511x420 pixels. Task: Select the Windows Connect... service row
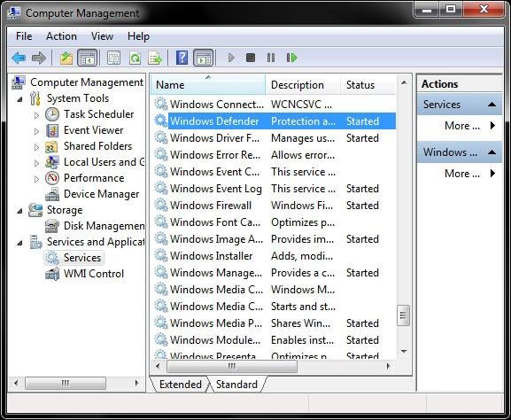pyautogui.click(x=275, y=105)
